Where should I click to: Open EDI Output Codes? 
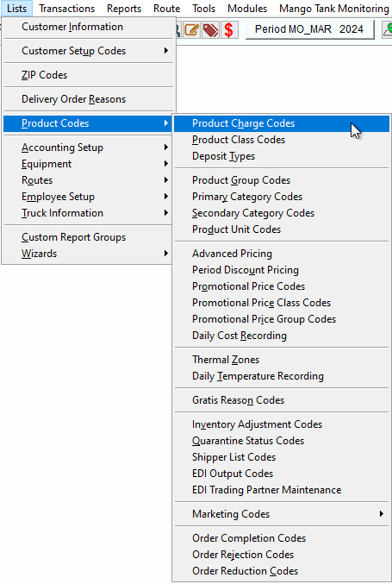[282, 474]
